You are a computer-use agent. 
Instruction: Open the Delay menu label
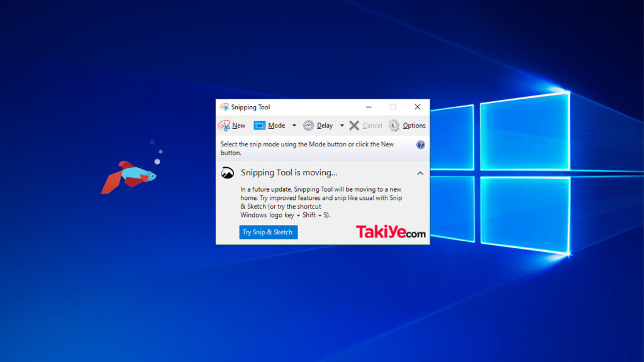pyautogui.click(x=325, y=126)
